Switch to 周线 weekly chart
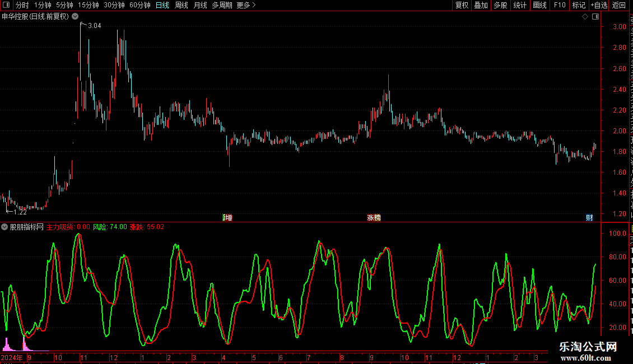The image size is (633, 364). (181, 5)
